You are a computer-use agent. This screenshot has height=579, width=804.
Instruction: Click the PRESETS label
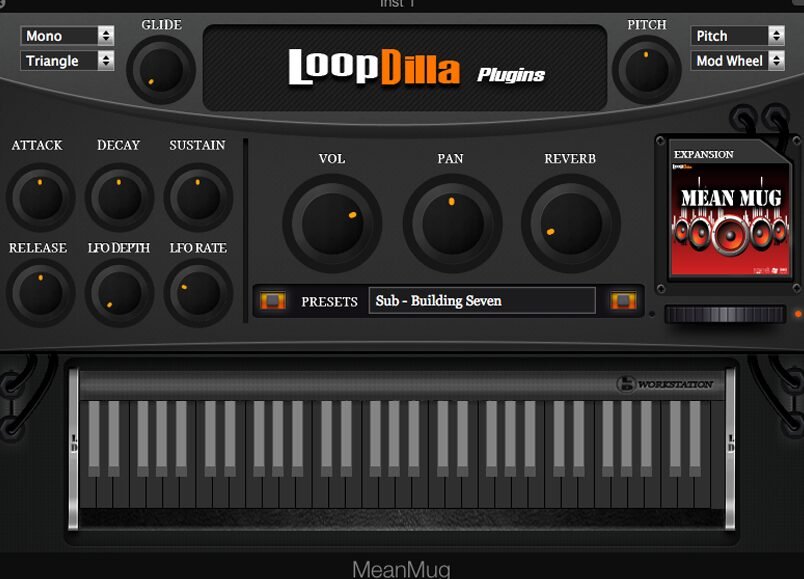(329, 302)
